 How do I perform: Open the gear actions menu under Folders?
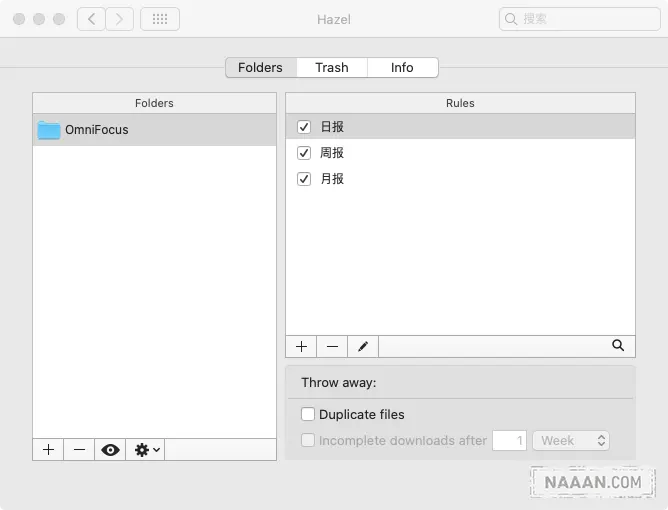click(x=148, y=450)
